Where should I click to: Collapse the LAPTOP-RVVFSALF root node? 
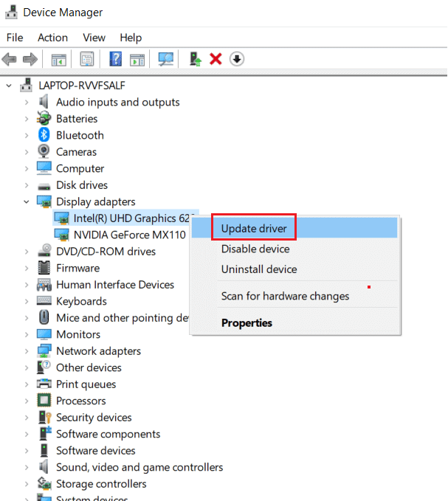pyautogui.click(x=9, y=86)
